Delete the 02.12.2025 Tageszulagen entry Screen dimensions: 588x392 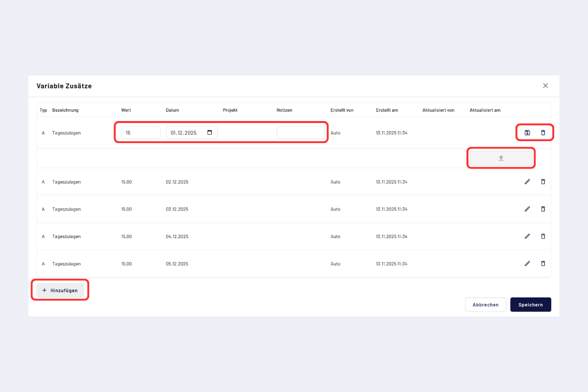(x=543, y=182)
